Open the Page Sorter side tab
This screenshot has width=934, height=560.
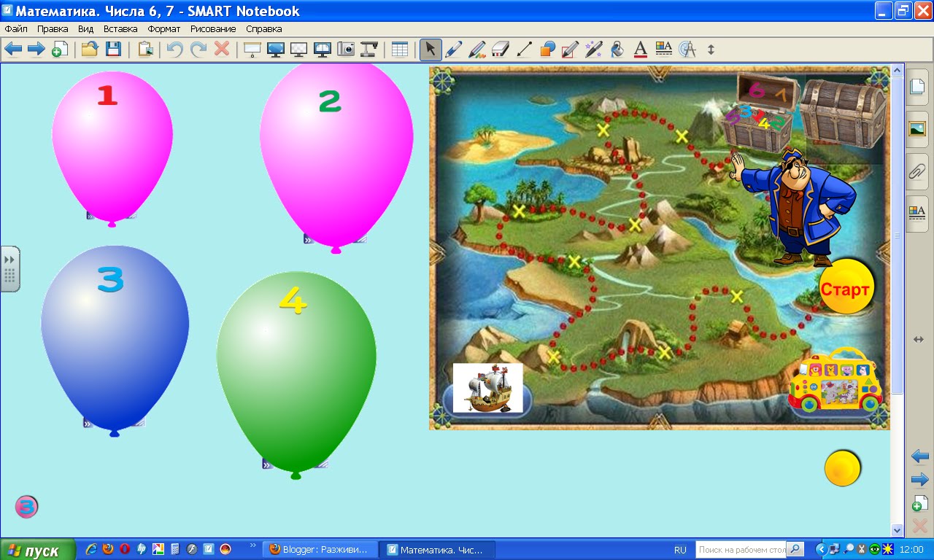point(917,87)
